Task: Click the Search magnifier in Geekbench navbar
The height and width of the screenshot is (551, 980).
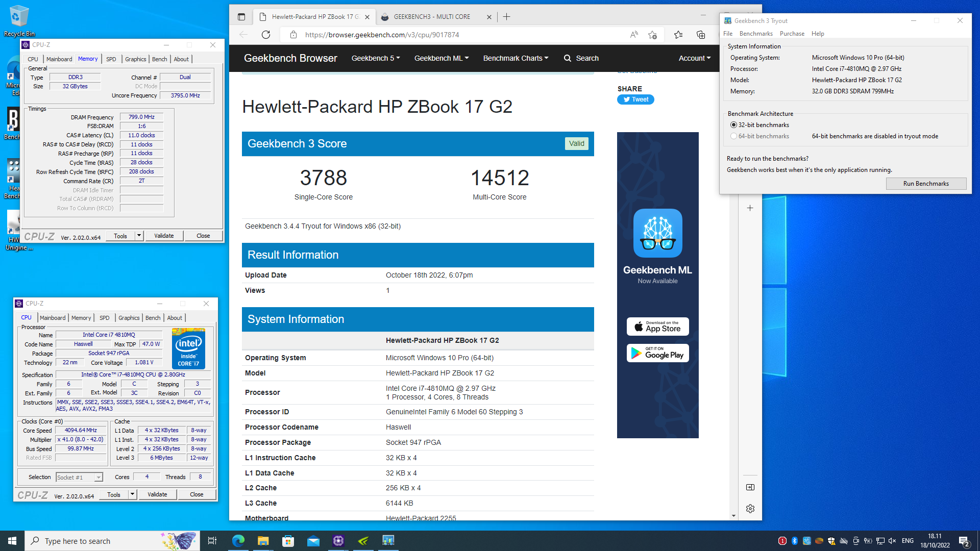Action: tap(568, 58)
